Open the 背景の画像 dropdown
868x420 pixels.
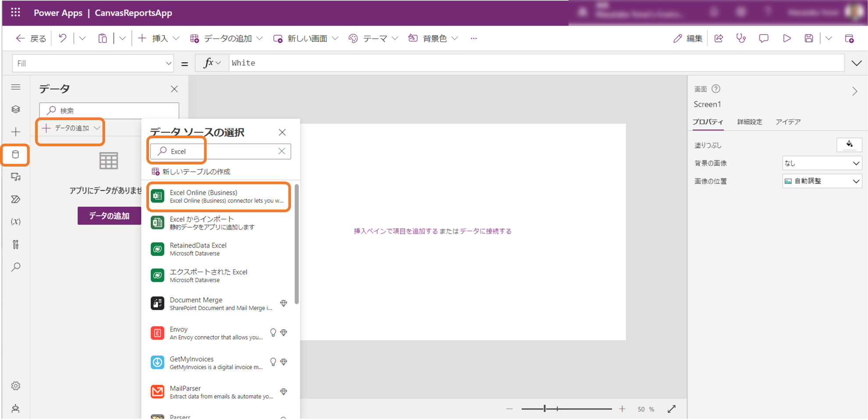[x=822, y=163]
